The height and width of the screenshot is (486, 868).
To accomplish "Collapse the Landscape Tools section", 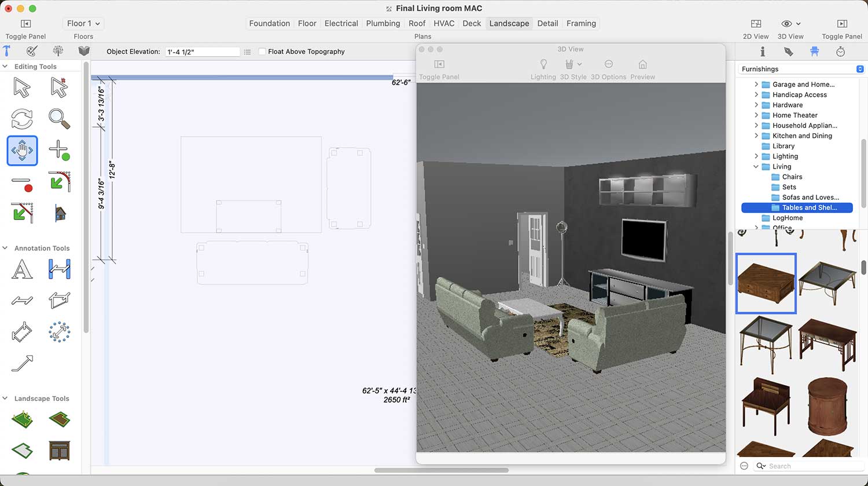I will click(x=5, y=399).
